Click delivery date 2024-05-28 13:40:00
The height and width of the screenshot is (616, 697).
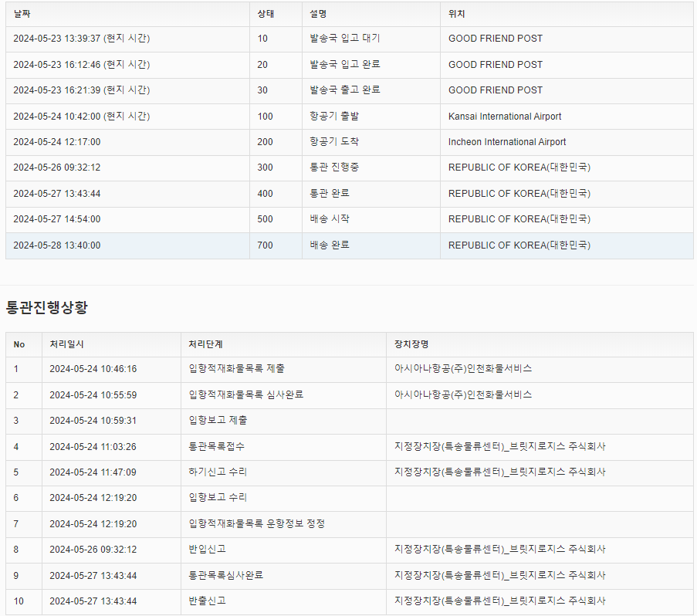coord(57,245)
